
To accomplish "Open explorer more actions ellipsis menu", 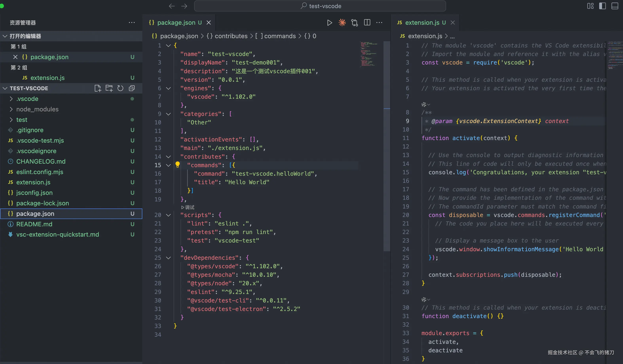I will click(132, 23).
